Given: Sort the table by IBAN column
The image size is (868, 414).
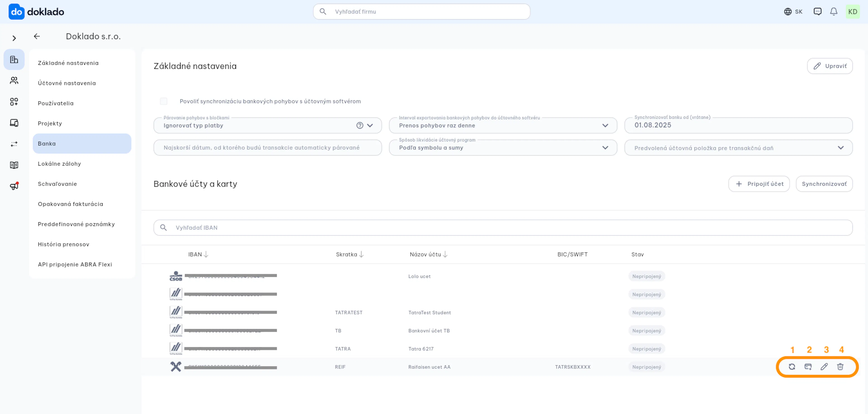Looking at the screenshot, I should click(198, 255).
